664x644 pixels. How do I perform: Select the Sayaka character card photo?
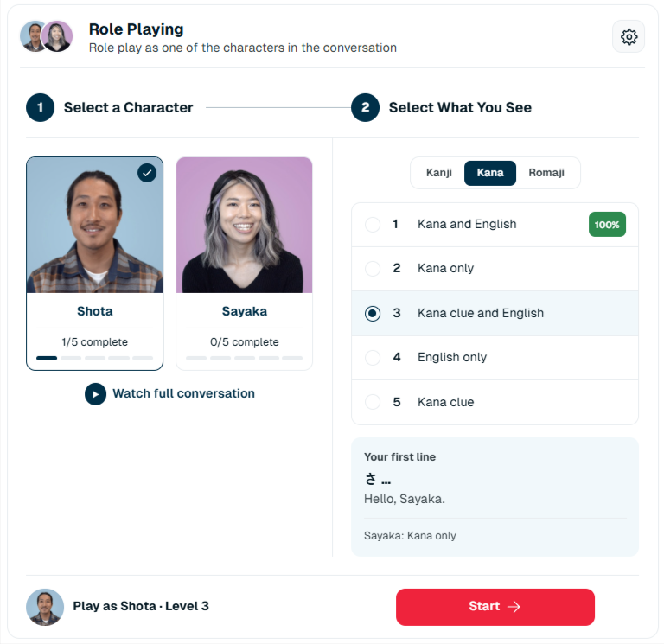pos(245,226)
